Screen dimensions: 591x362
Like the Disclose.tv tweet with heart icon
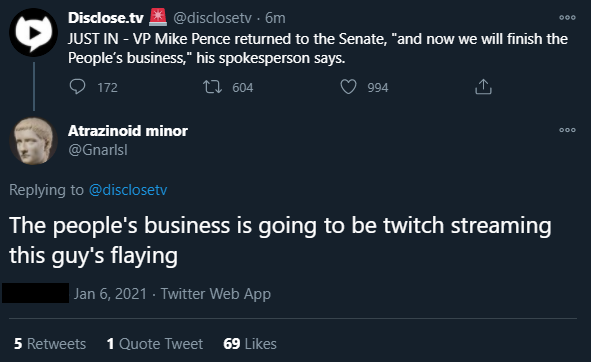(x=348, y=87)
